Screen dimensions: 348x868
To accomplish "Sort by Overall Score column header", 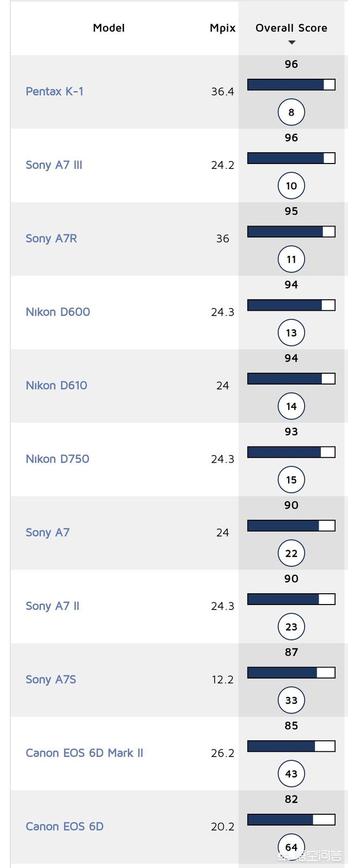I will (291, 28).
